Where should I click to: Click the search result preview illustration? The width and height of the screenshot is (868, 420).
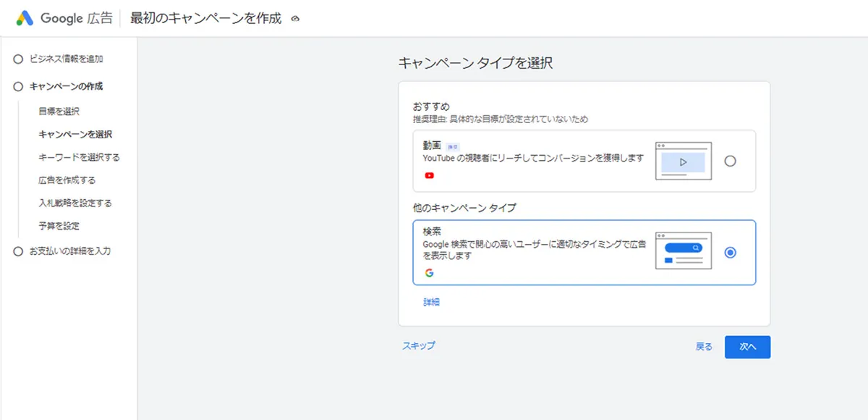tap(682, 253)
